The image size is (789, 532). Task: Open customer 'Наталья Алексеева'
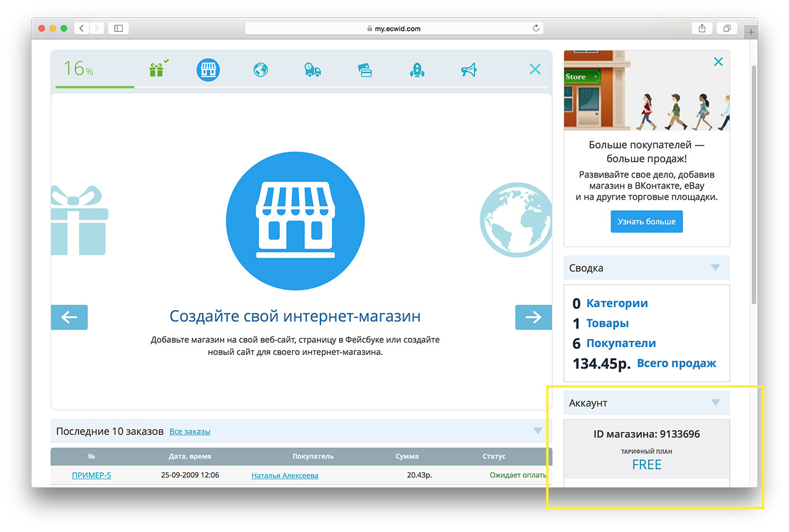(285, 475)
